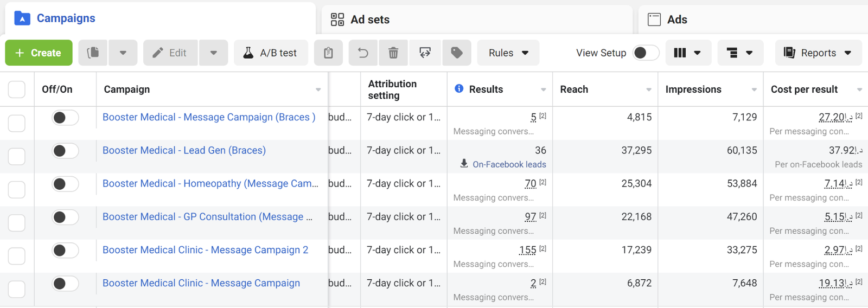Image resolution: width=868 pixels, height=308 pixels.
Task: Select checkbox for Booster Medical Clinic - Message Campaign 2
Action: [x=17, y=255]
